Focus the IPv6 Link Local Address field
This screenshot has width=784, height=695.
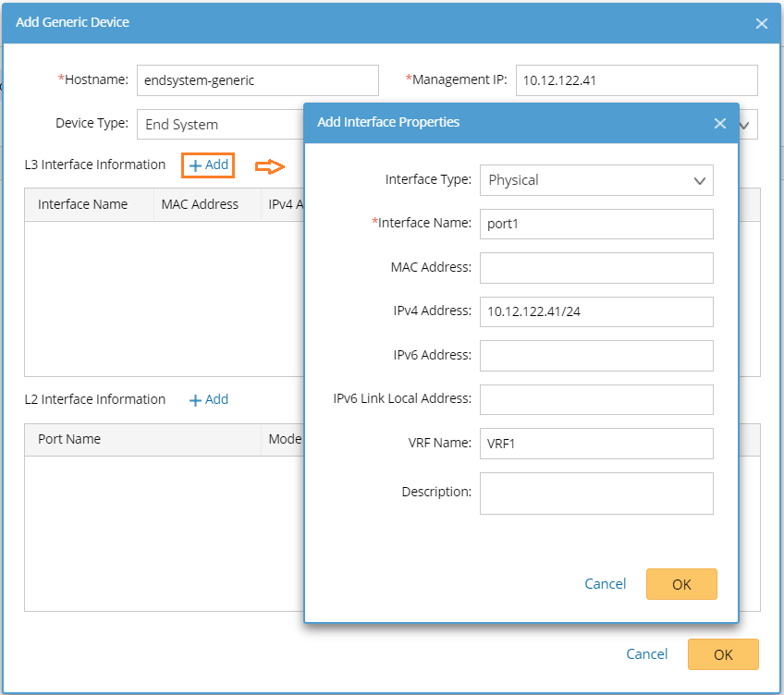(596, 399)
